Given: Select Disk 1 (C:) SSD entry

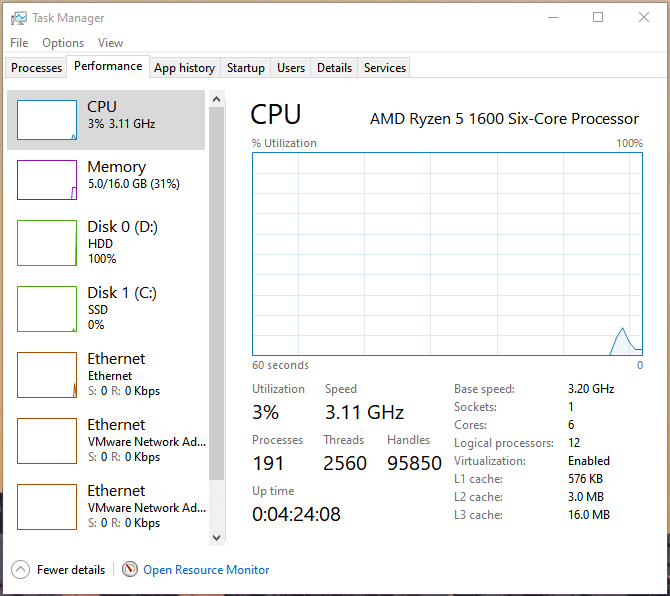Looking at the screenshot, I should (x=110, y=308).
